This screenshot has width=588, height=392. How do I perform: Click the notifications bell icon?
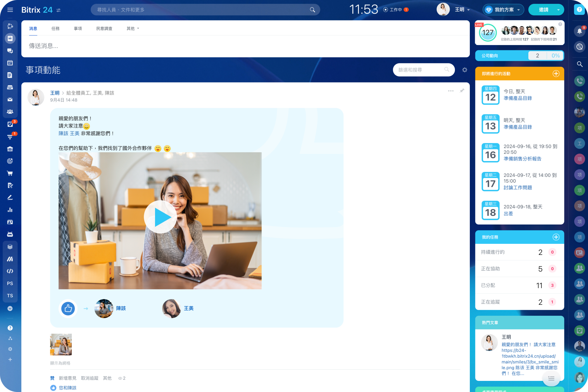(x=580, y=31)
